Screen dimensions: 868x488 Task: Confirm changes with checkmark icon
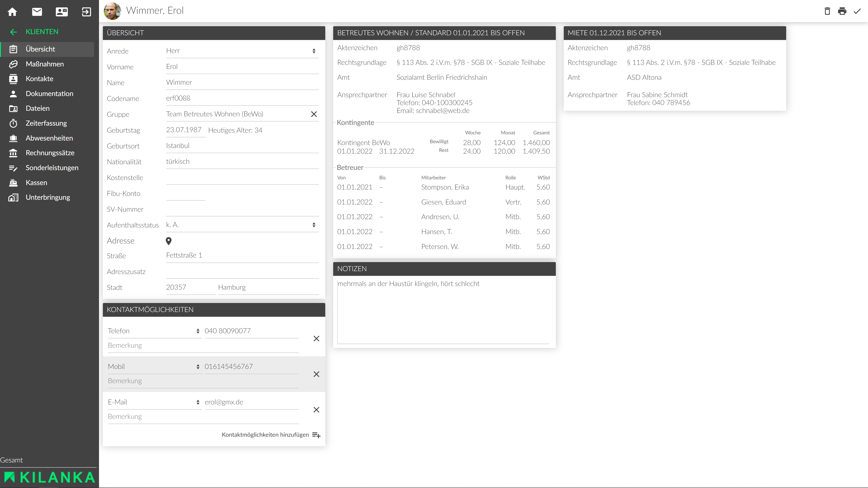click(857, 11)
